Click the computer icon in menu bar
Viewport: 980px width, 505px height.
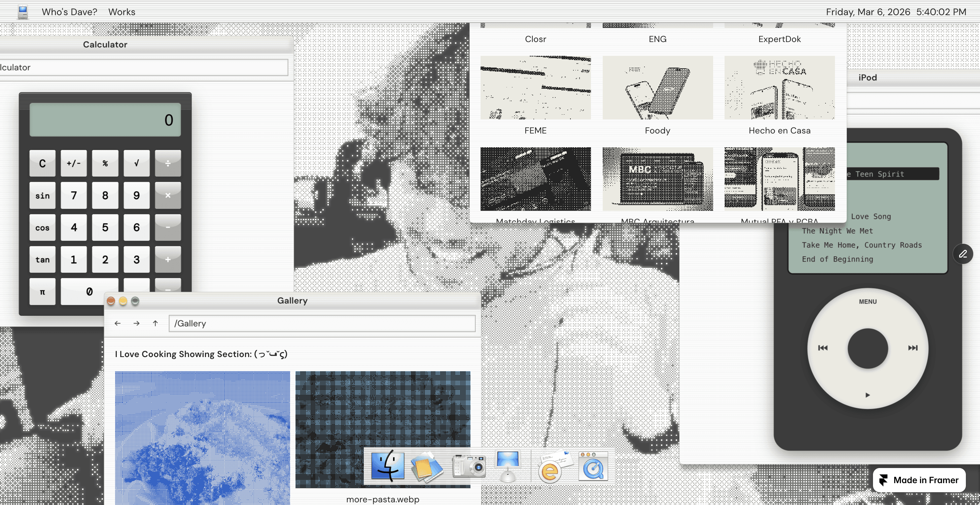point(23,12)
